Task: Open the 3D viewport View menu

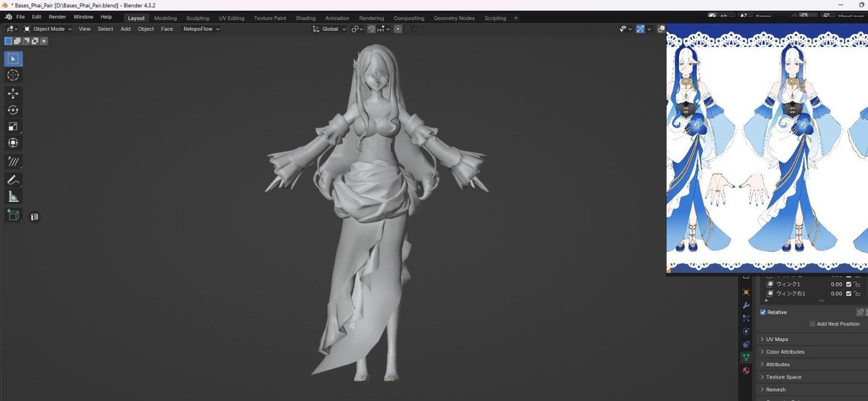Action: click(85, 29)
